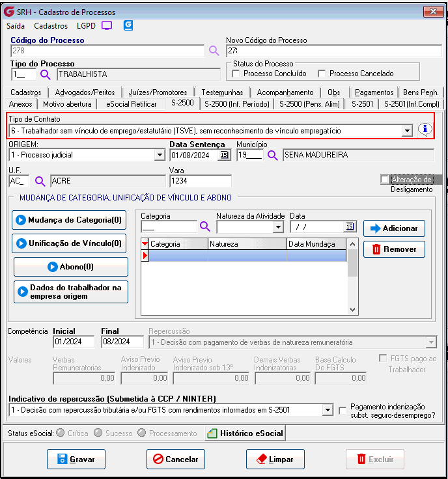Click the Limpar button
This screenshot has height=479, width=448.
[275, 459]
